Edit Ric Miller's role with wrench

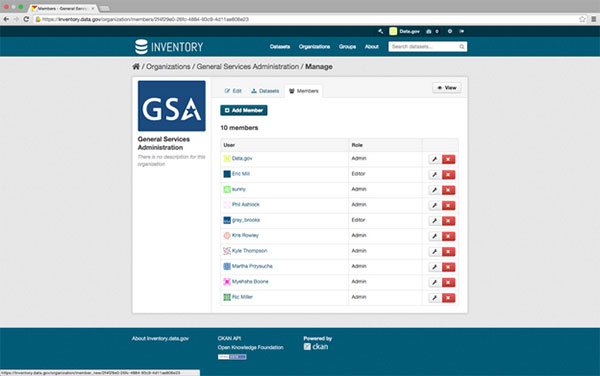coord(434,298)
